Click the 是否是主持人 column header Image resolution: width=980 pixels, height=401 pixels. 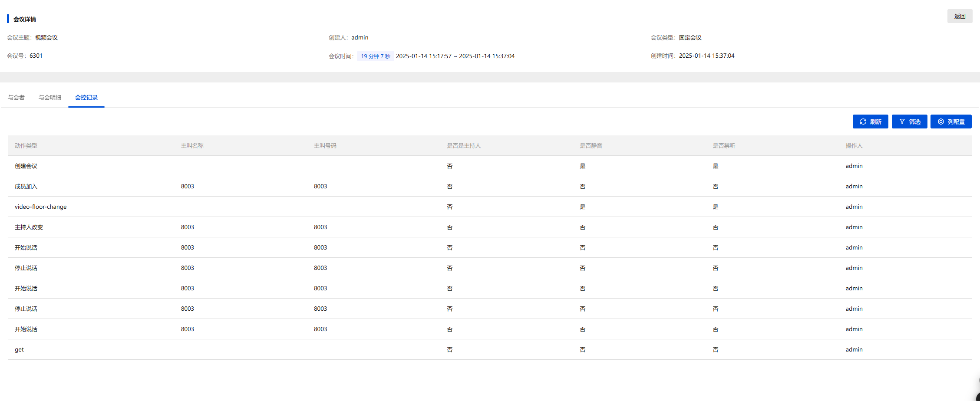[464, 146]
